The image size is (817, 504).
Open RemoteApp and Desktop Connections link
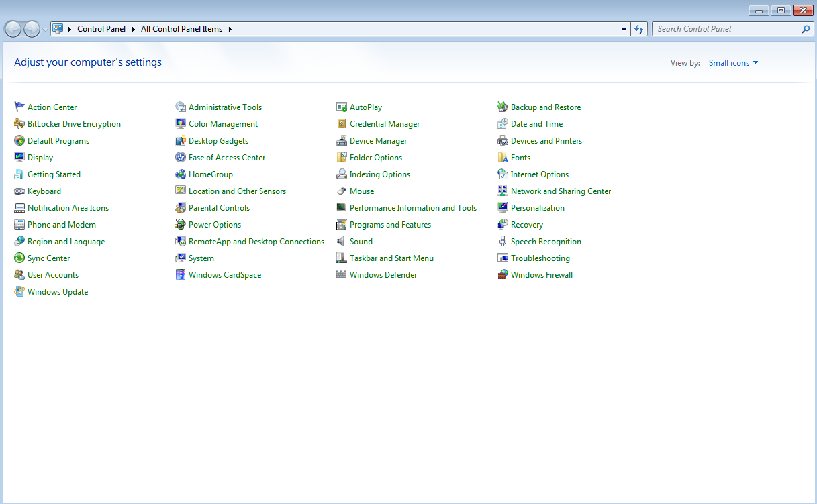click(256, 241)
